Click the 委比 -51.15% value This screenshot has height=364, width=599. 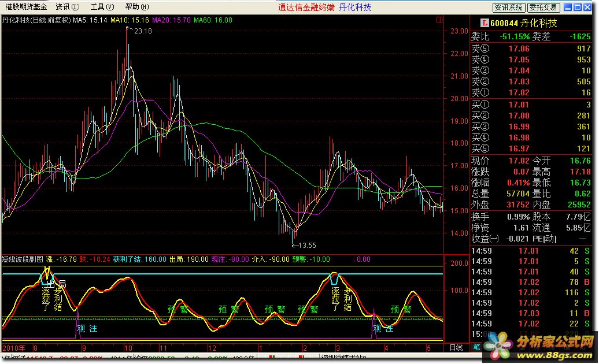click(x=515, y=36)
